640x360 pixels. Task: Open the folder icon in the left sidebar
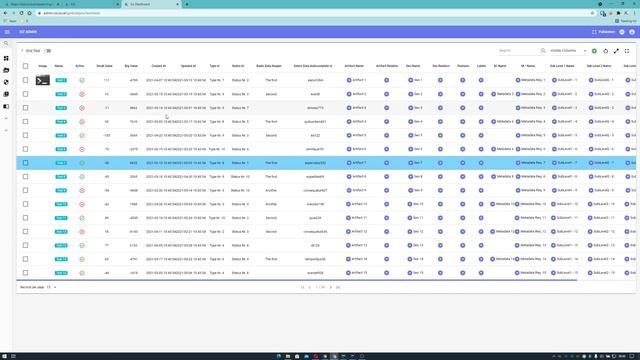pyautogui.click(x=6, y=70)
